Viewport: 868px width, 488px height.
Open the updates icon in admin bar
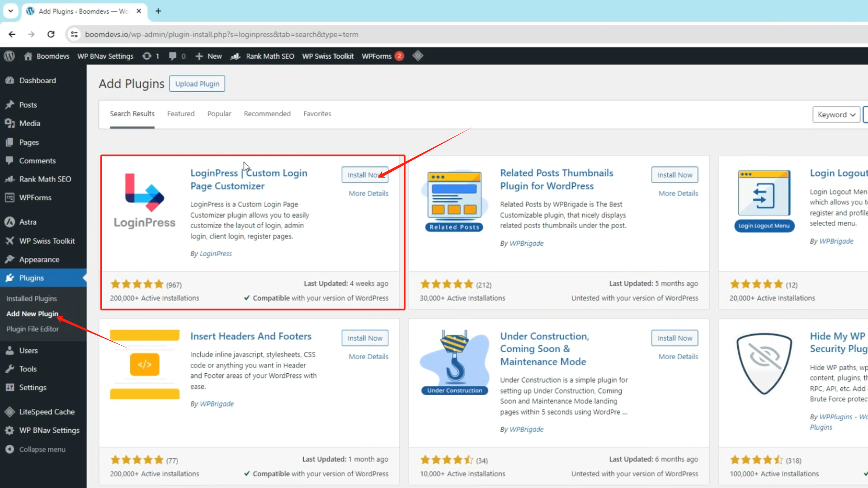pyautogui.click(x=147, y=56)
